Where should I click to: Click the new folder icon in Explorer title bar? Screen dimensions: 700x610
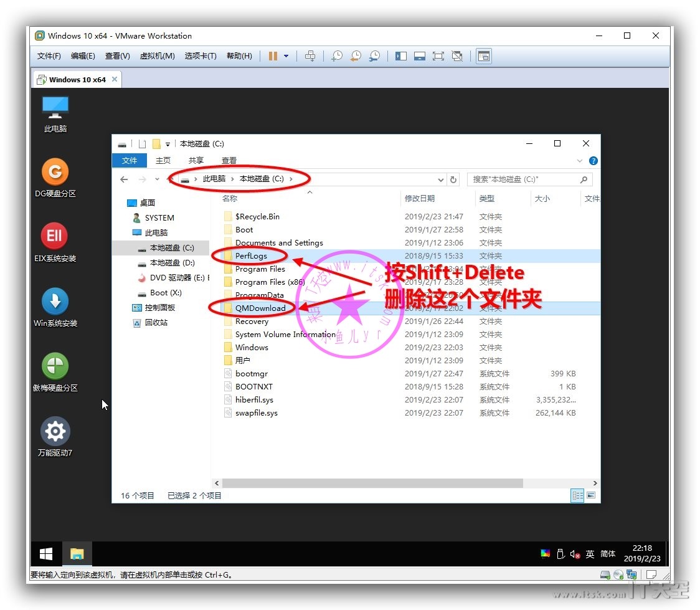[156, 144]
